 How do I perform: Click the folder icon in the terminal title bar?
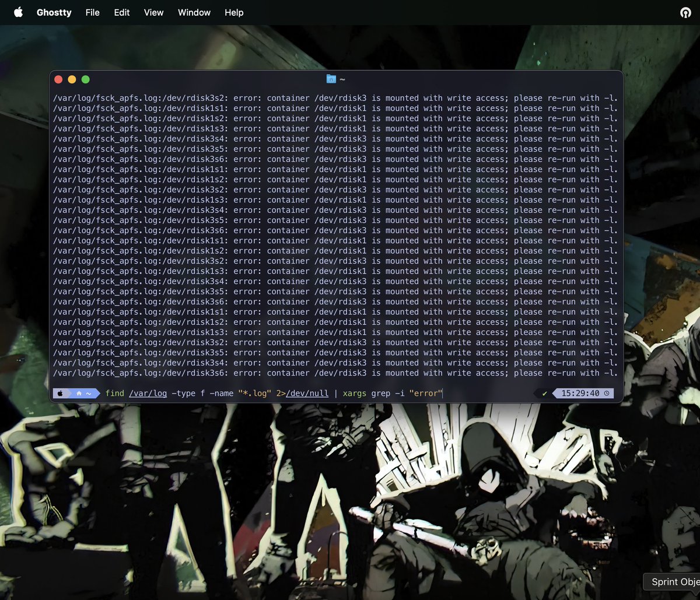pos(331,79)
